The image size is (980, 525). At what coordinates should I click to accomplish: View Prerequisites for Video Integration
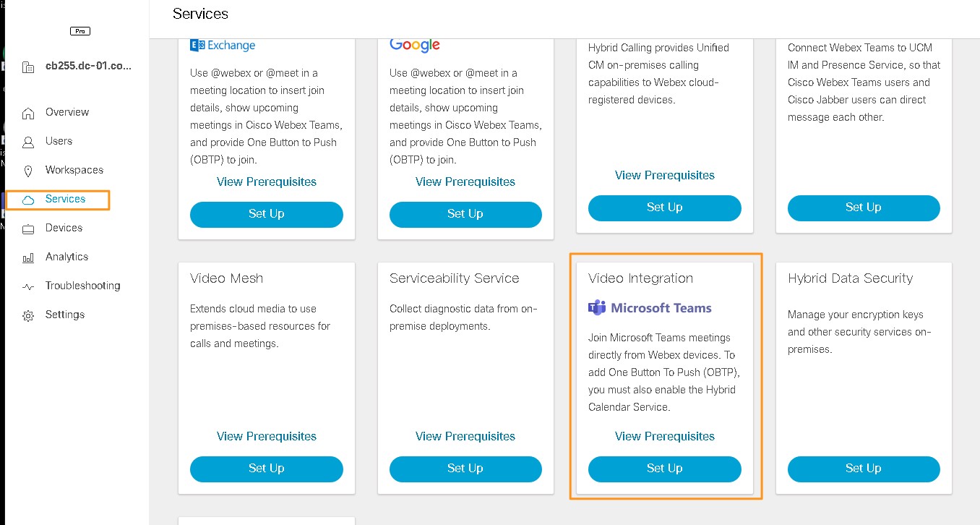pyautogui.click(x=664, y=436)
